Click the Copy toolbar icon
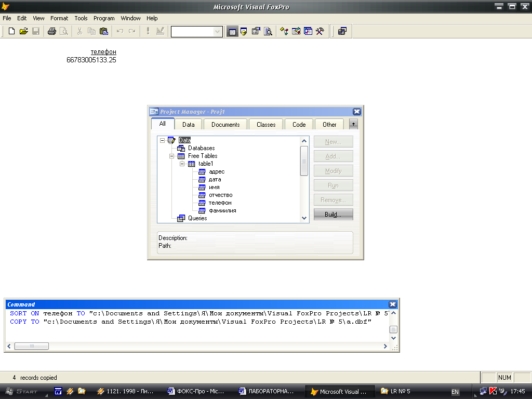Image resolution: width=532 pixels, height=399 pixels. [x=91, y=31]
